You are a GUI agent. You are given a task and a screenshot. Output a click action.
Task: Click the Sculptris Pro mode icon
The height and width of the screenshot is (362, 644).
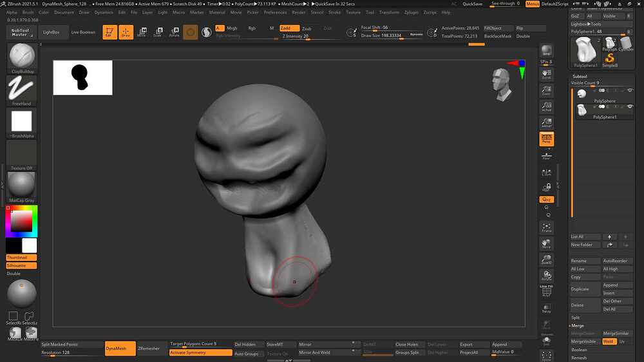(x=207, y=32)
